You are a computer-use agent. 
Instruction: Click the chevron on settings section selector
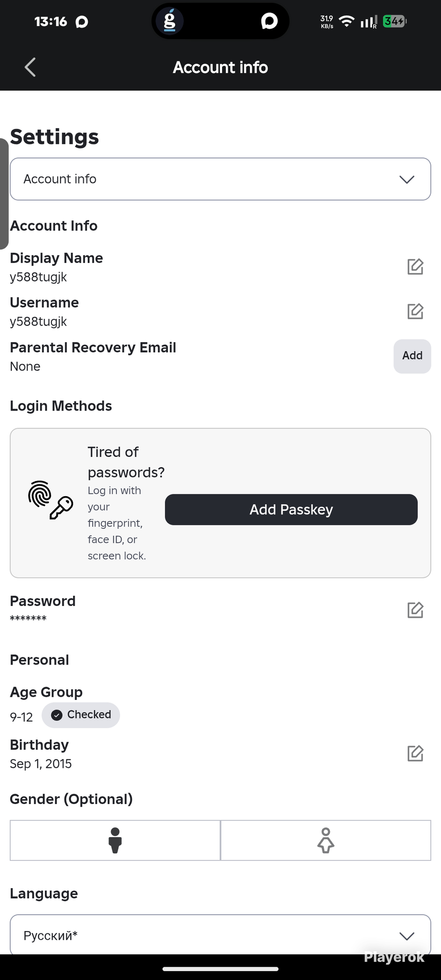pyautogui.click(x=407, y=179)
